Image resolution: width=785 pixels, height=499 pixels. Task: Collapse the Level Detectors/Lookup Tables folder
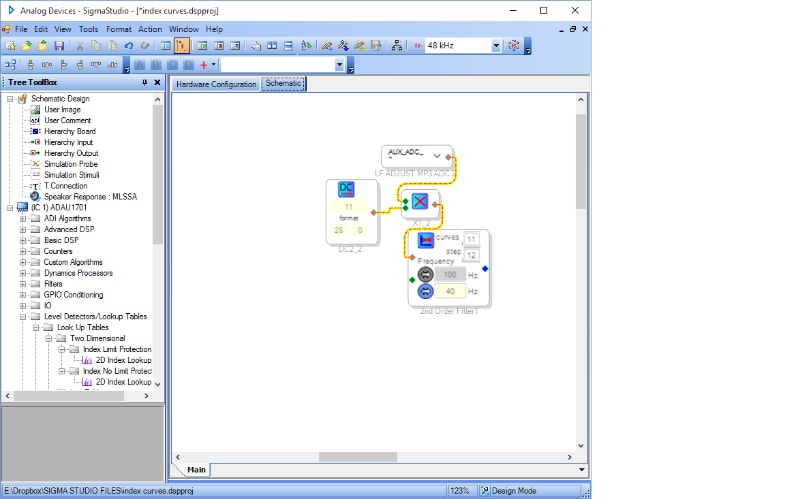pyautogui.click(x=23, y=316)
